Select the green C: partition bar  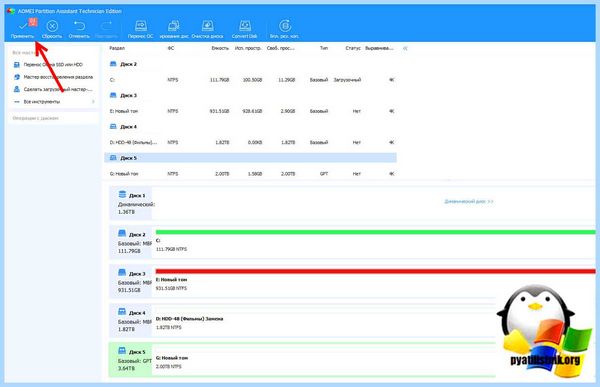(x=375, y=232)
